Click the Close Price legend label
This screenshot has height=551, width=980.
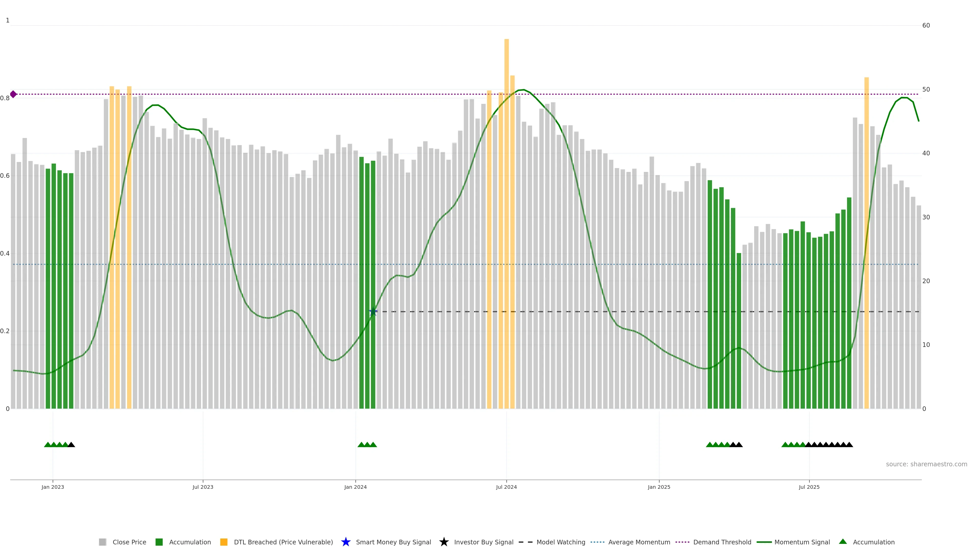[x=129, y=542]
